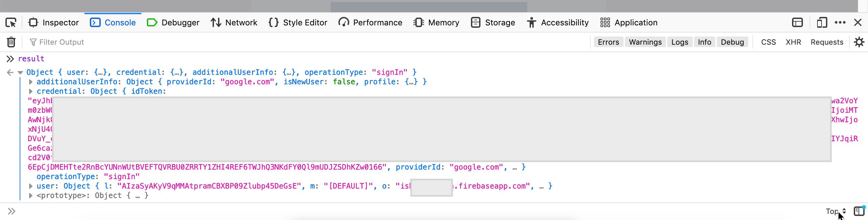
Task: Click the "[DEFAULT]" value in user
Action: click(x=348, y=186)
